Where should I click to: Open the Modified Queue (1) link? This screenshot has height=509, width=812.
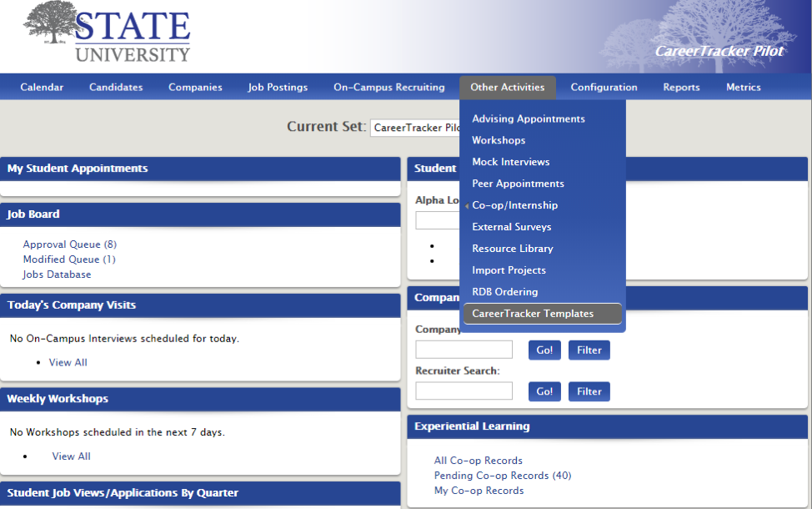click(x=69, y=260)
